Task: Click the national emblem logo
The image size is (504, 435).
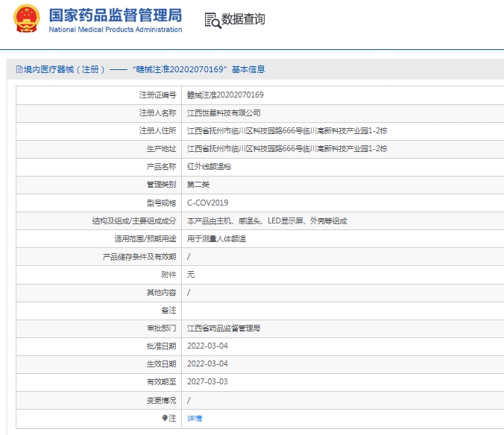Action: [27, 19]
